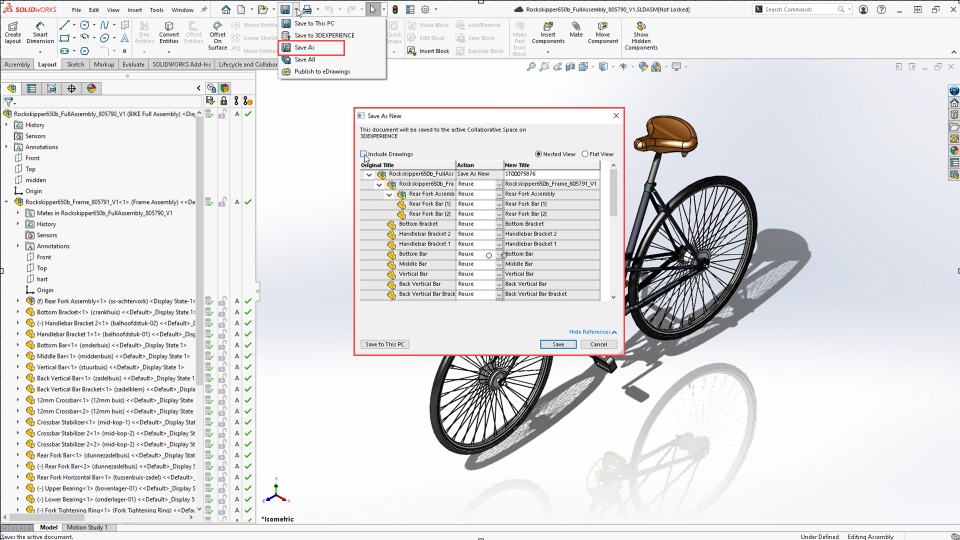Click the Mate tool

tap(576, 29)
